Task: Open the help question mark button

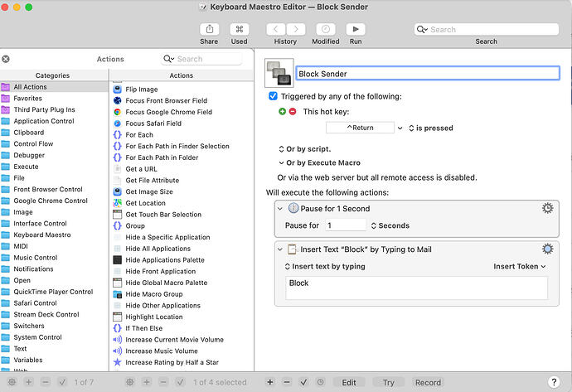Action: pyautogui.click(x=554, y=382)
